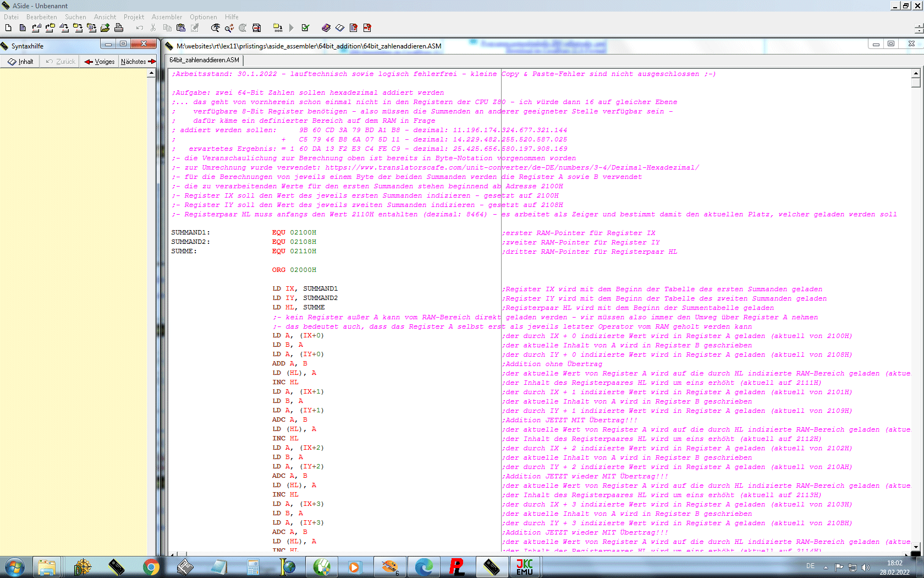Run the assembler with the play arrow

(x=291, y=28)
